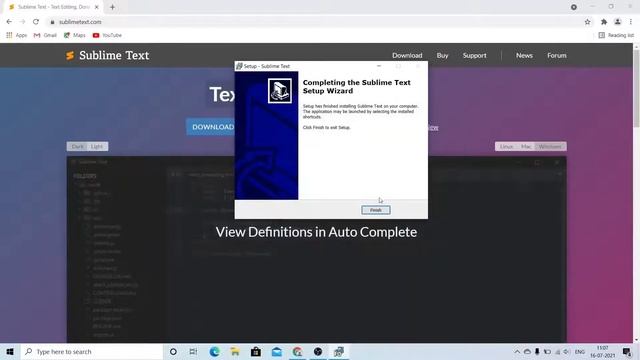Open the Maps bookmark

(75, 36)
